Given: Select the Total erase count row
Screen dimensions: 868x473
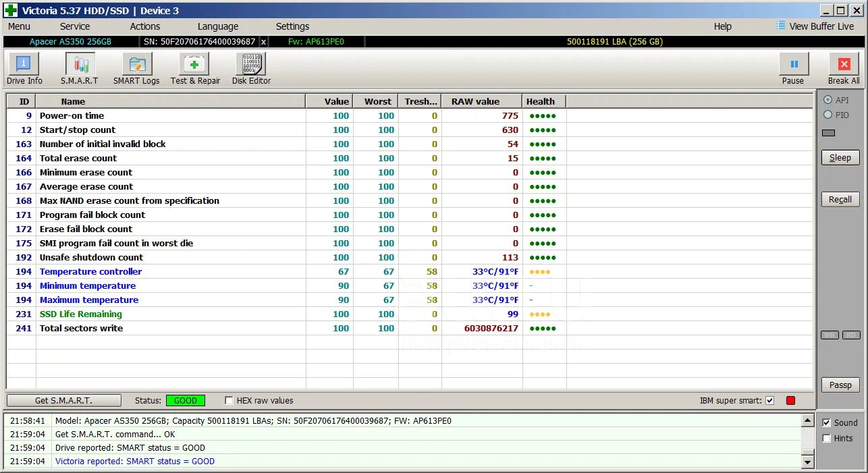Looking at the screenshot, I should (410, 158).
